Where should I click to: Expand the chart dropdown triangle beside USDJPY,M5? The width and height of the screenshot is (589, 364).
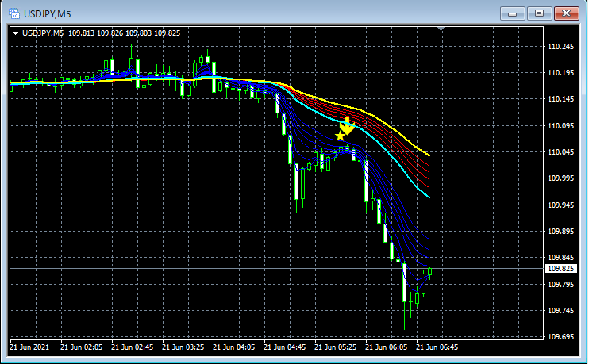click(x=15, y=33)
